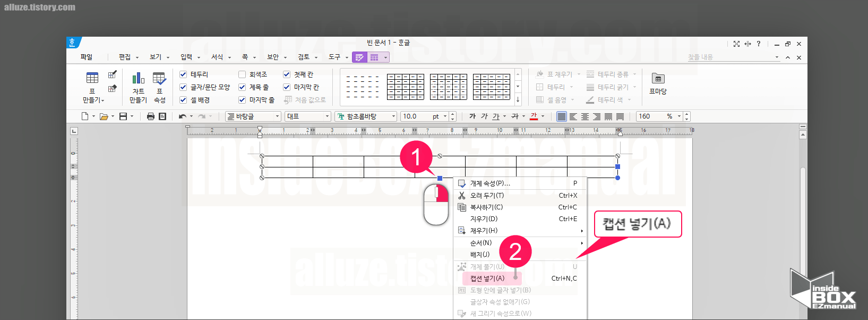Choose 캡션 넣기(A) in context menu

(x=520, y=279)
